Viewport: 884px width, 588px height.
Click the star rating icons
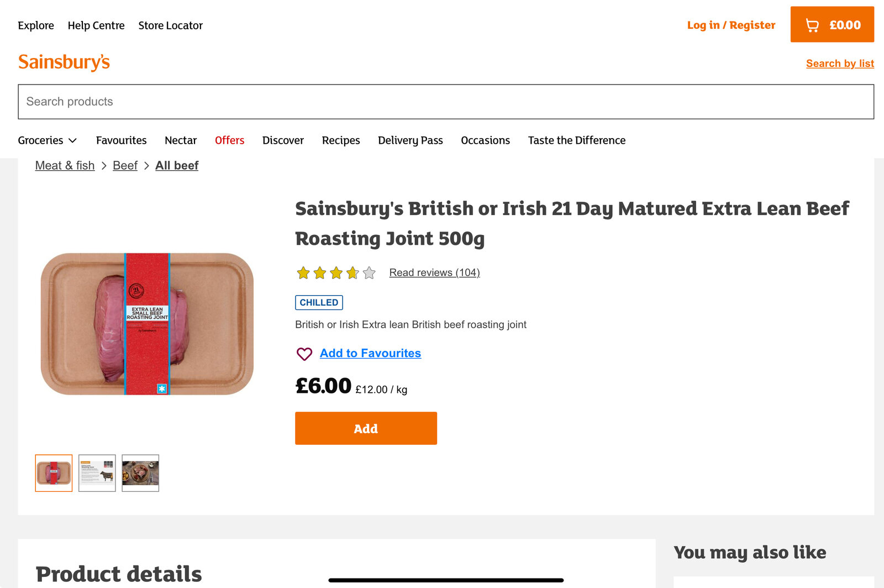(x=336, y=273)
